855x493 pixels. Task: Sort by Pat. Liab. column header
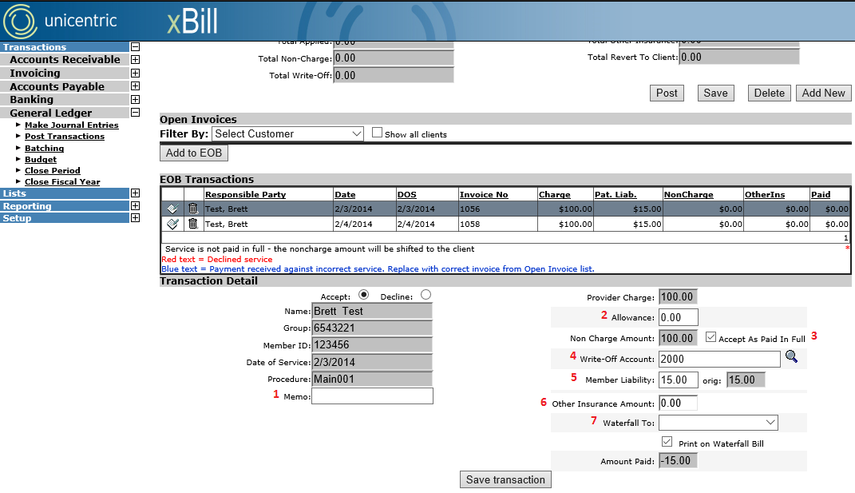[616, 195]
